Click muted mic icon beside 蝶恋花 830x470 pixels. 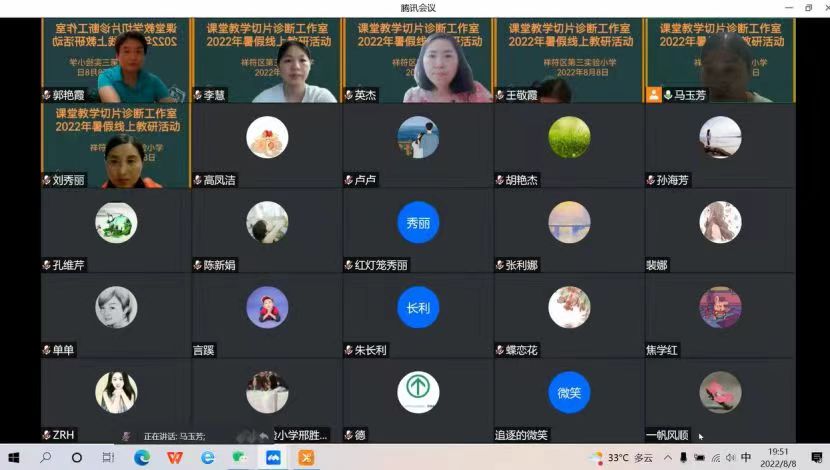[x=500, y=350]
